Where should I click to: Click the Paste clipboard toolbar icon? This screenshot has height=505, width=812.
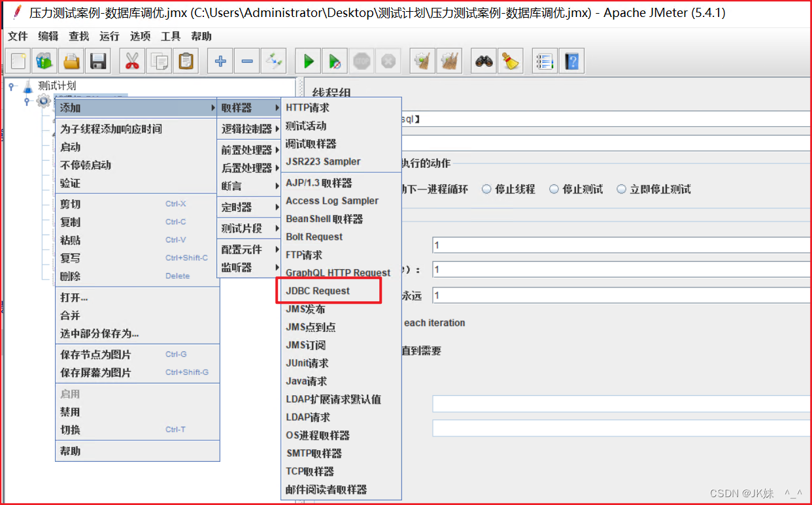tap(186, 61)
